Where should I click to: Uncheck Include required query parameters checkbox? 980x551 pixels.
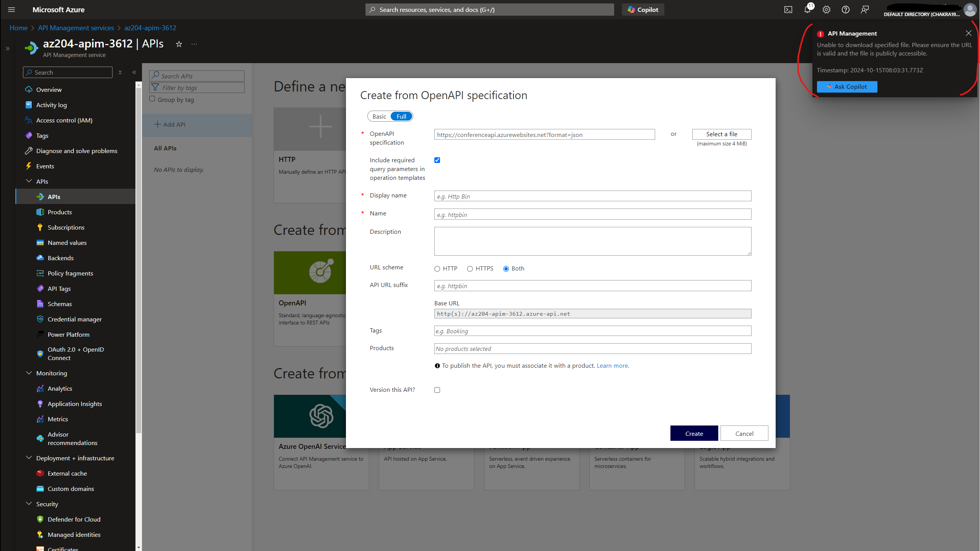pos(437,160)
